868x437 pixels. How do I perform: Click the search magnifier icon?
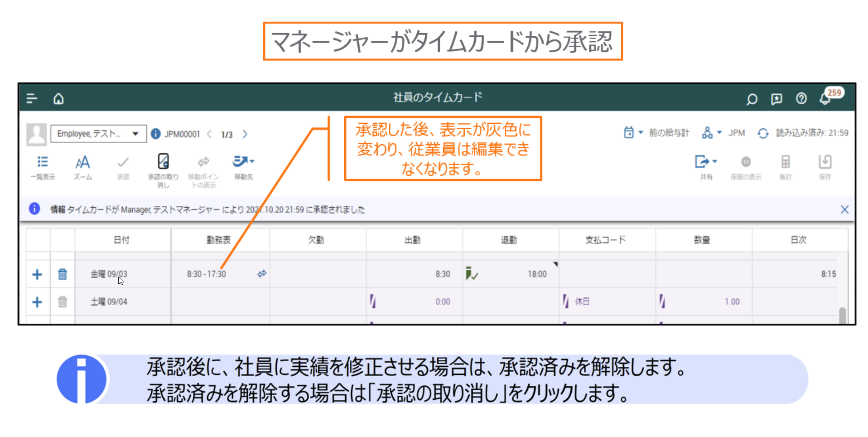(752, 99)
